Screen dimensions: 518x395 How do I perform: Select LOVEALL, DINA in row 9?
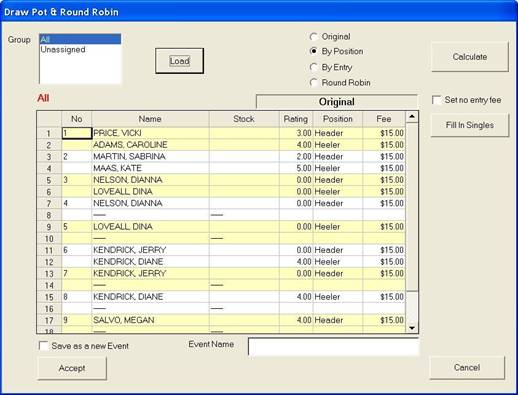click(x=150, y=227)
